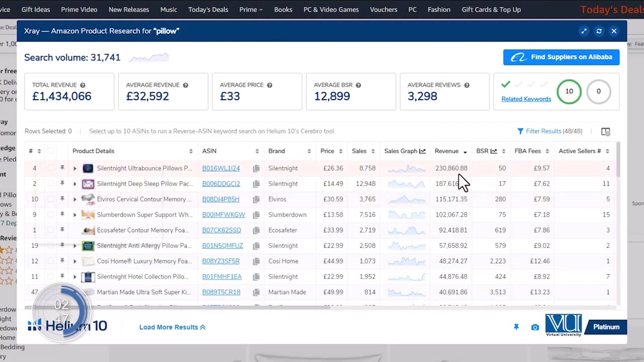
Task: Open New Releases in Amazon navigation
Action: [x=129, y=10]
